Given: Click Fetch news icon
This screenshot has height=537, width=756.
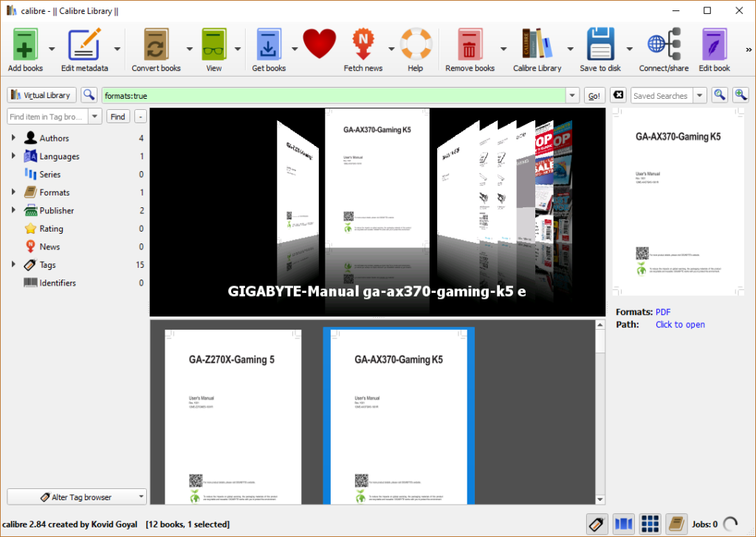Looking at the screenshot, I should point(363,44).
